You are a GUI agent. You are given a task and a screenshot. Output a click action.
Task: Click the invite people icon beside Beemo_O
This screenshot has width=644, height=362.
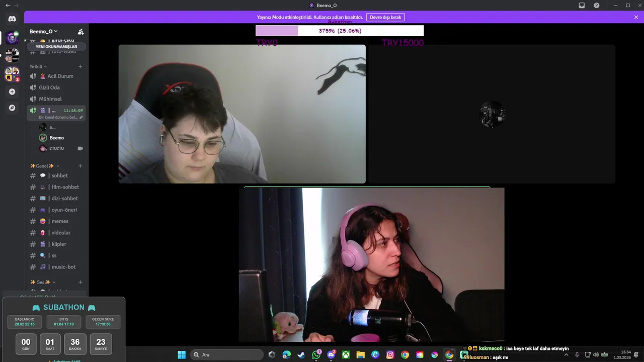[x=80, y=31]
